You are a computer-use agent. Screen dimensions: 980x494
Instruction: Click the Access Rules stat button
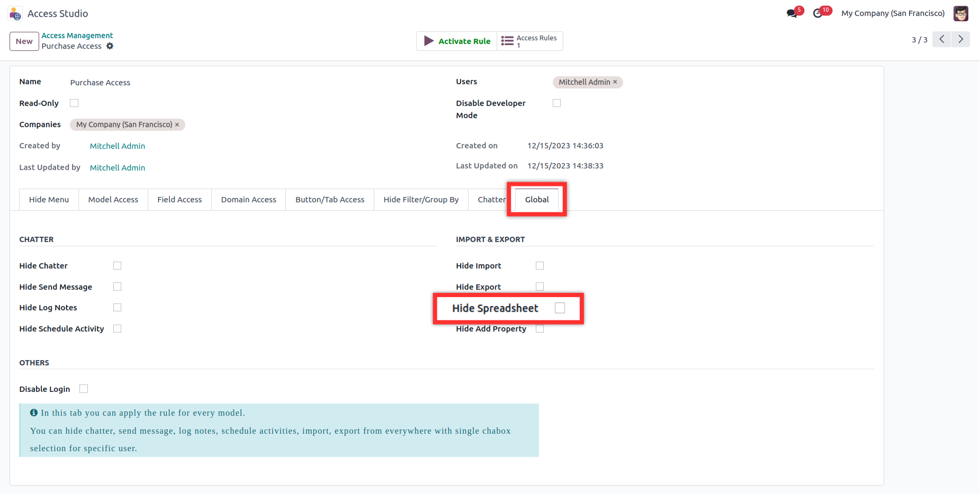[529, 41]
